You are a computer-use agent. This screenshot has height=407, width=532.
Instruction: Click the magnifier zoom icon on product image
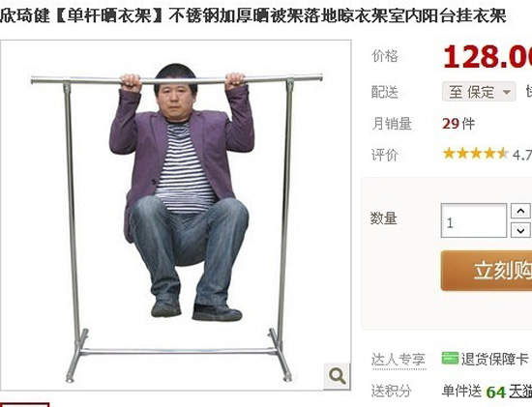[x=337, y=376]
